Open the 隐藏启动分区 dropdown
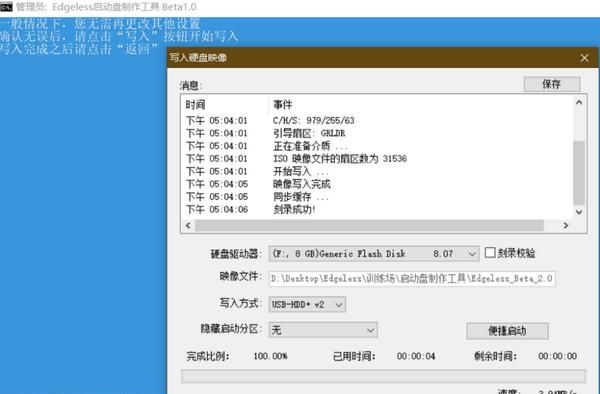 point(323,330)
